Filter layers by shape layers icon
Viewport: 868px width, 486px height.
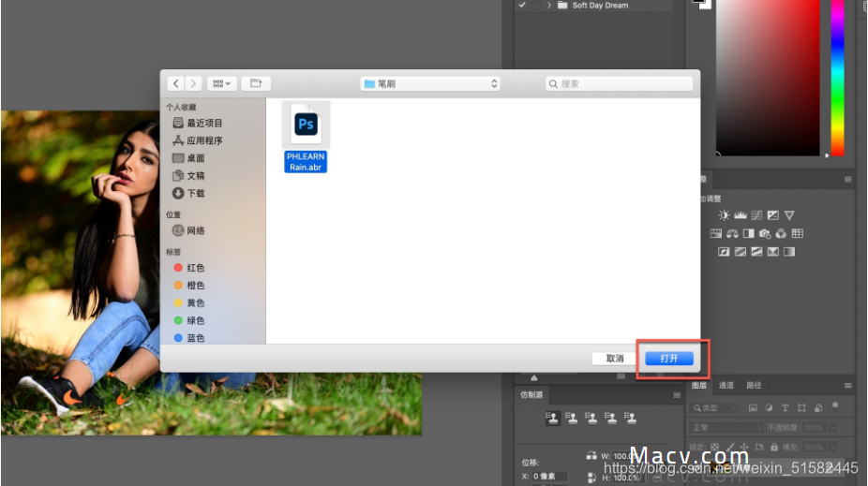[x=801, y=408]
